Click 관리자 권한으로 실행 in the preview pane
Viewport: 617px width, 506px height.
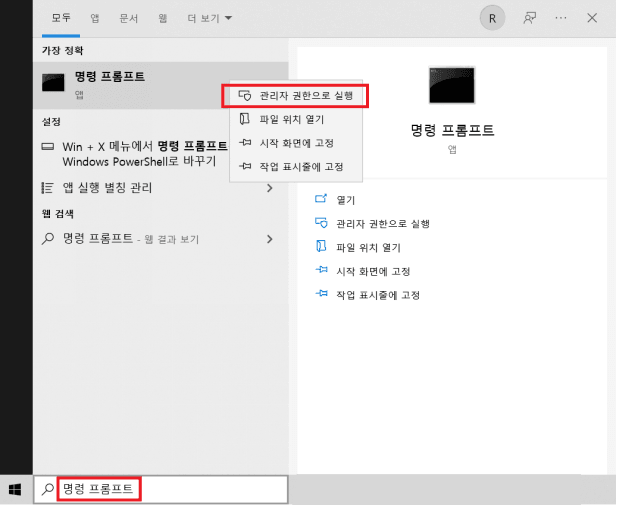(x=382, y=224)
